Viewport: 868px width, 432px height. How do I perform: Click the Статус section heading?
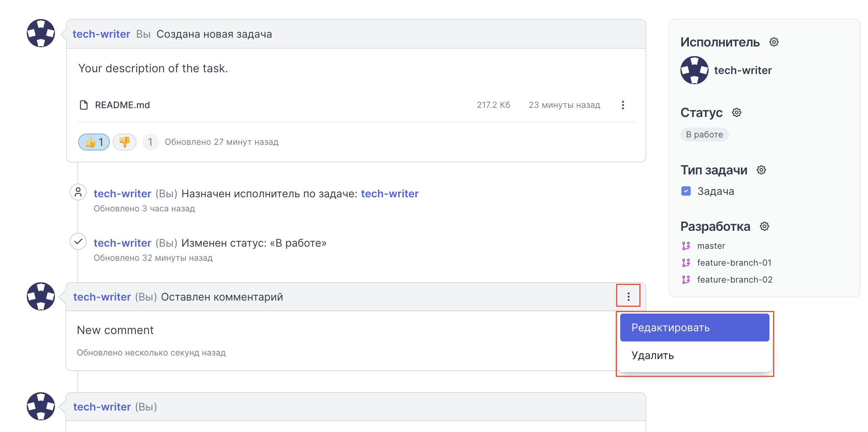[702, 112]
